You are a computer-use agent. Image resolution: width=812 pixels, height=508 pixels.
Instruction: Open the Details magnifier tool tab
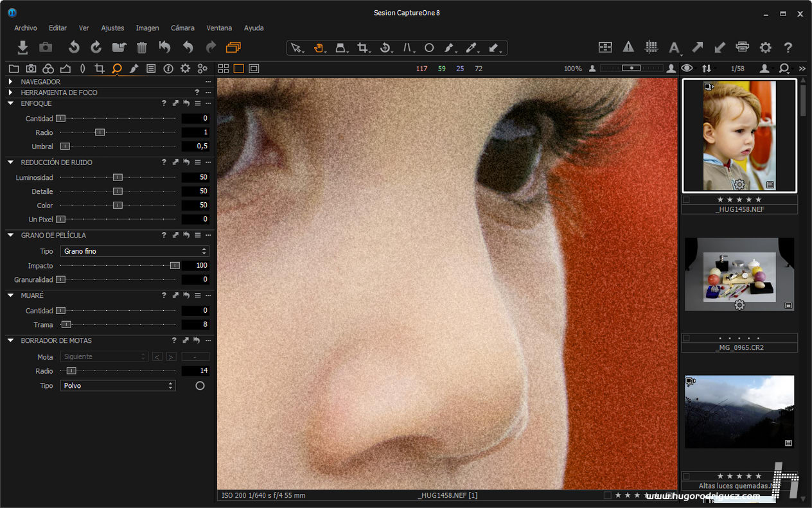(116, 69)
